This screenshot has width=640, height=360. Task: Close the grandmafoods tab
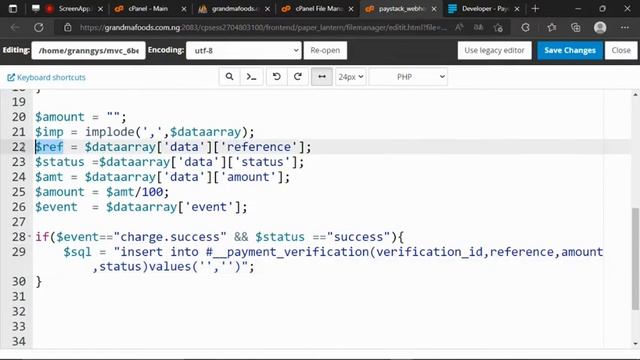coord(267,9)
